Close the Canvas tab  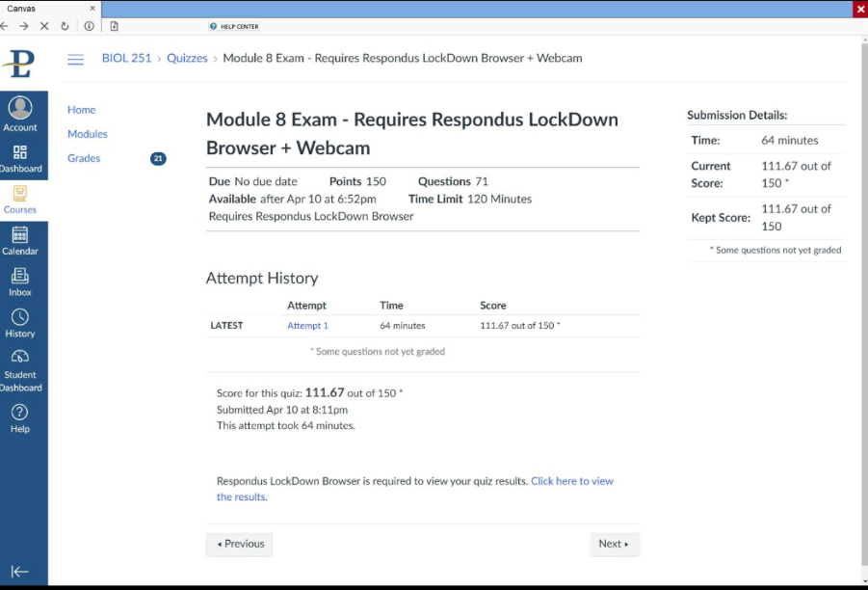(92, 9)
